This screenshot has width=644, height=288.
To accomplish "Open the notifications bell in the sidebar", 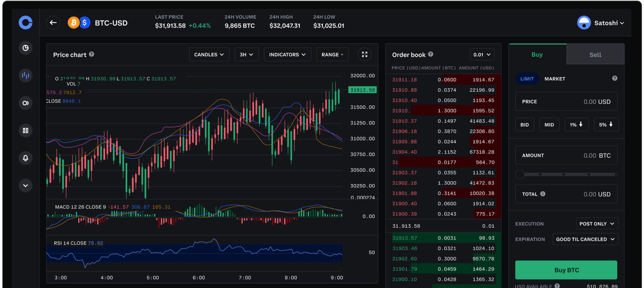I will [25, 158].
